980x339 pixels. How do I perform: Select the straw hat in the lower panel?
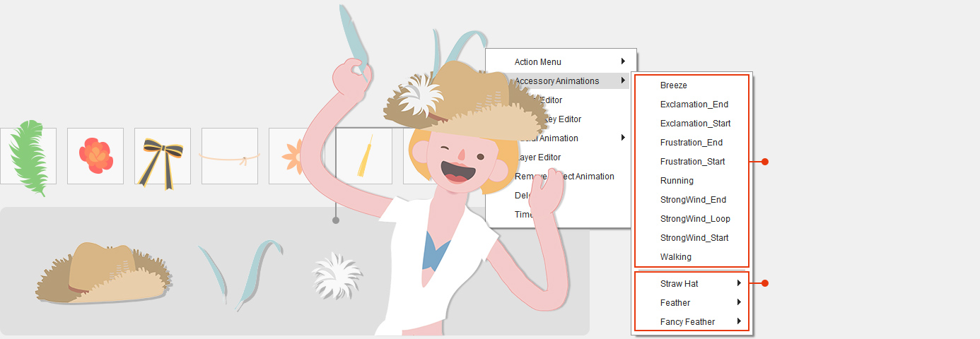point(103,274)
